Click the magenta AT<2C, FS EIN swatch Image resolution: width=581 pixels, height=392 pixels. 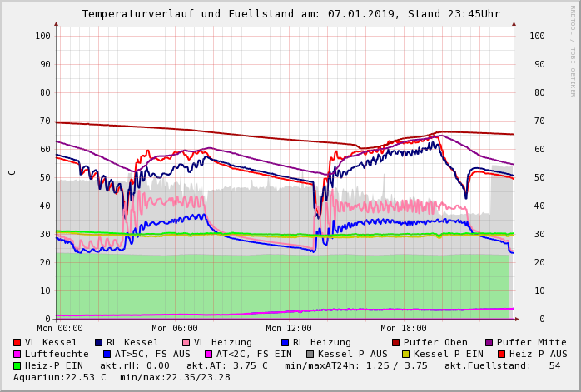(209, 354)
